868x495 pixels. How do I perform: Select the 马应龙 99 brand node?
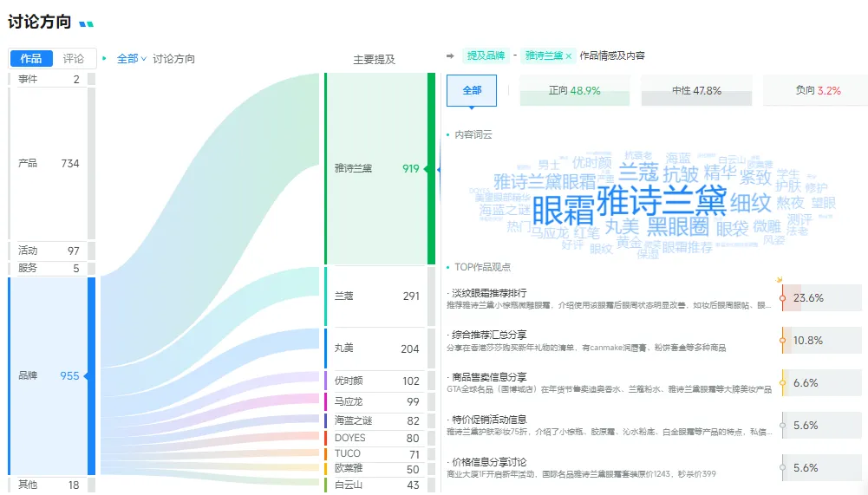pos(380,401)
